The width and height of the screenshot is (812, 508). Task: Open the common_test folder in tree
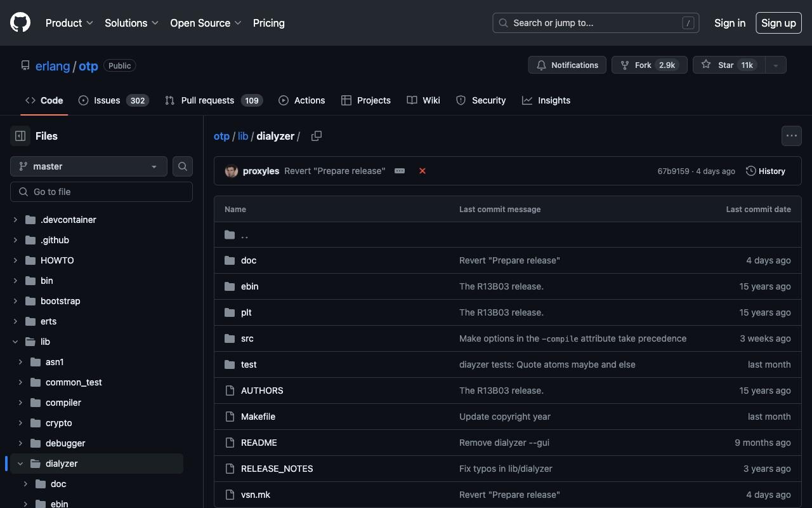tap(74, 382)
